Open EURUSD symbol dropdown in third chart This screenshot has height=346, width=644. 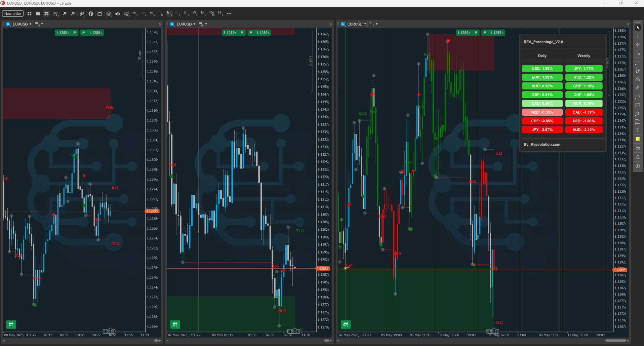point(357,24)
